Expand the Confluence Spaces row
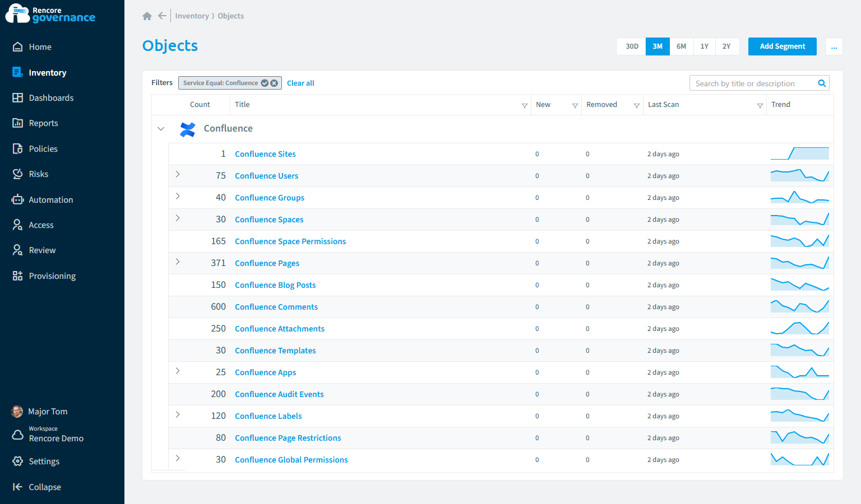Screen dimensions: 861x504 tap(178, 218)
